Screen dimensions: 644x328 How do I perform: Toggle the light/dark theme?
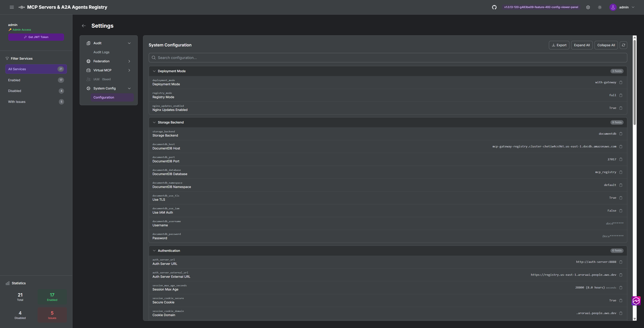[x=600, y=7]
